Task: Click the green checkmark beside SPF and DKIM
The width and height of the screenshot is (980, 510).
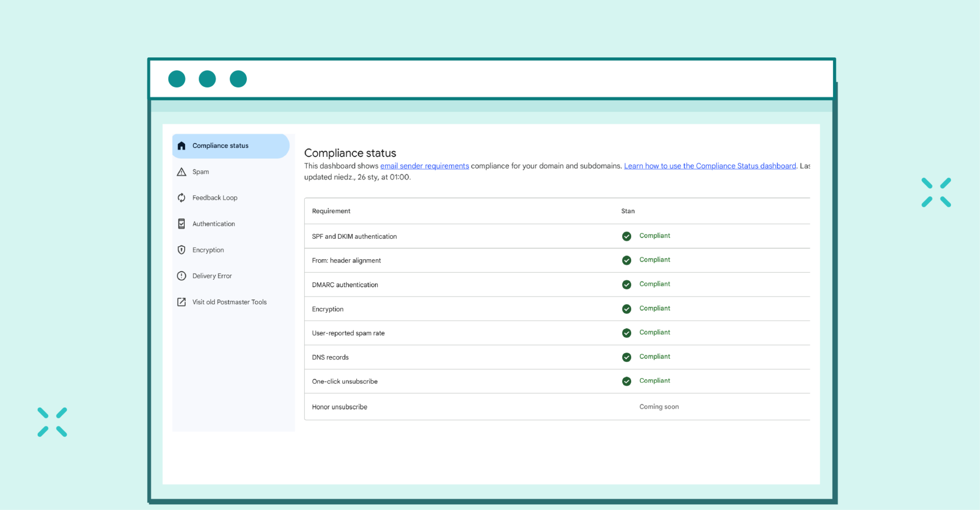Action: pos(626,236)
